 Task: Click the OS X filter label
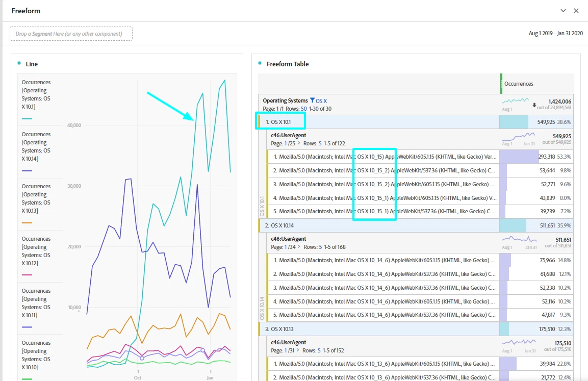coord(321,101)
